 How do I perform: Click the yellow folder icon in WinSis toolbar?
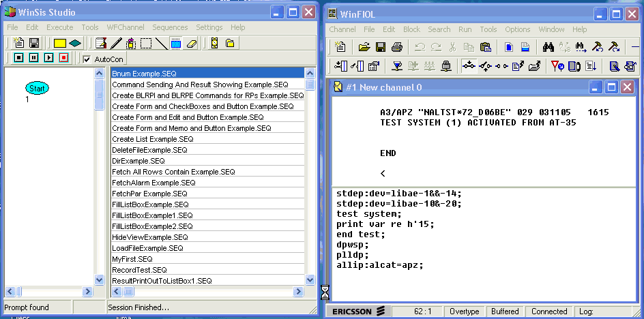coord(230,43)
